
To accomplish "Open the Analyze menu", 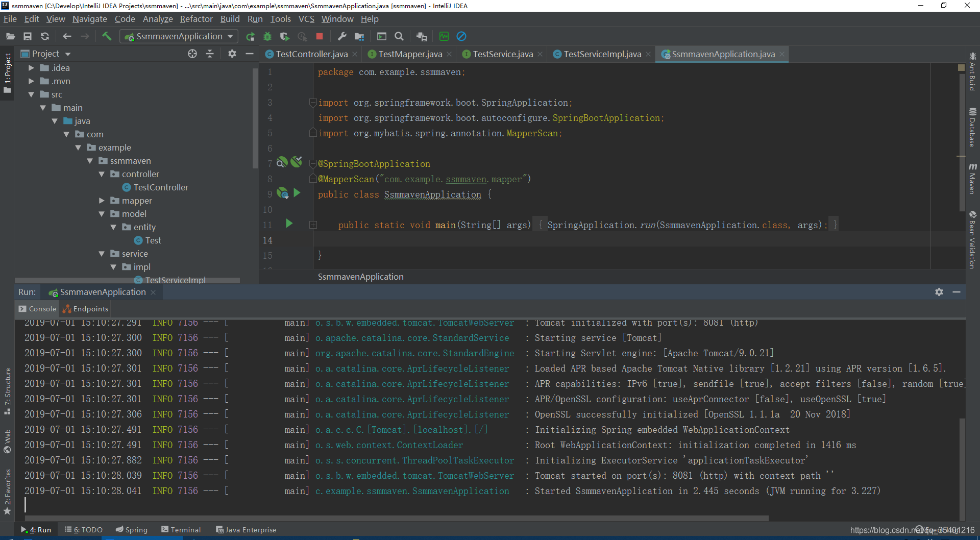I will coord(158,19).
